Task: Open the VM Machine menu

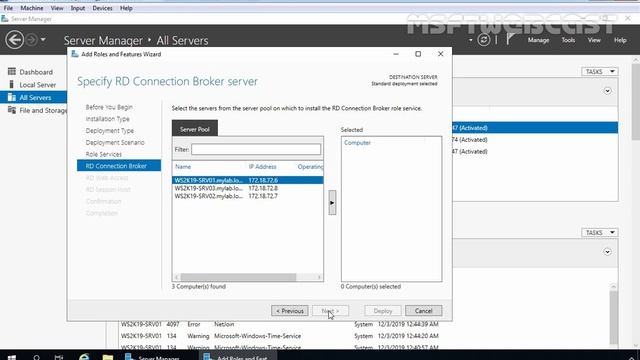Action: pos(32,8)
